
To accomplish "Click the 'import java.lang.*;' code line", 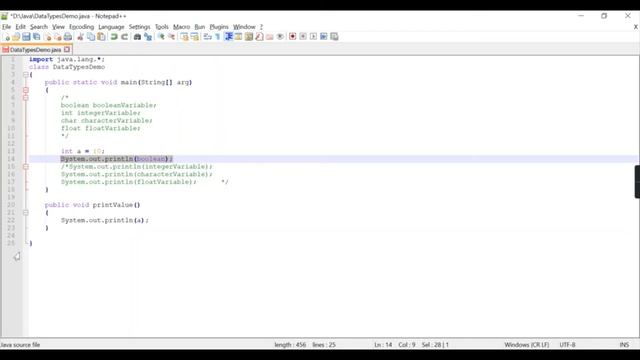I will [x=67, y=59].
